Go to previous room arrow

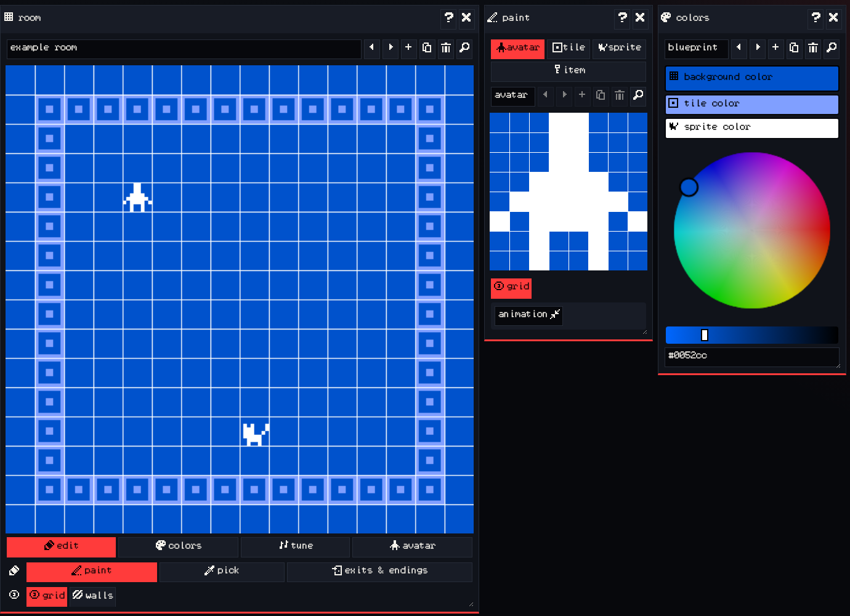pos(371,48)
